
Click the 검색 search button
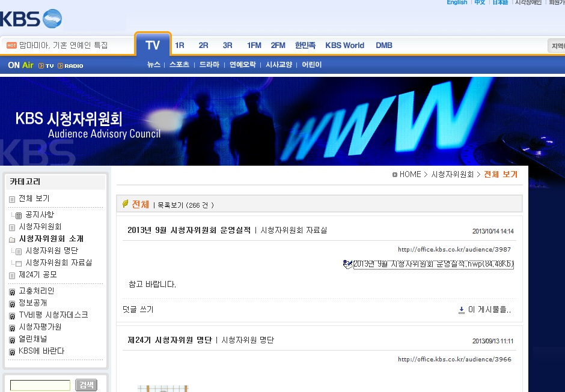click(87, 385)
